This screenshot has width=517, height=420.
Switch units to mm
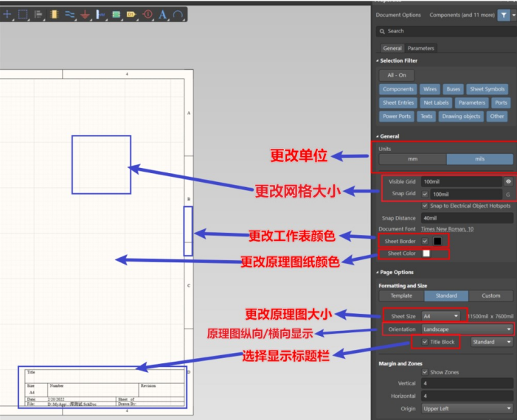pyautogui.click(x=412, y=159)
